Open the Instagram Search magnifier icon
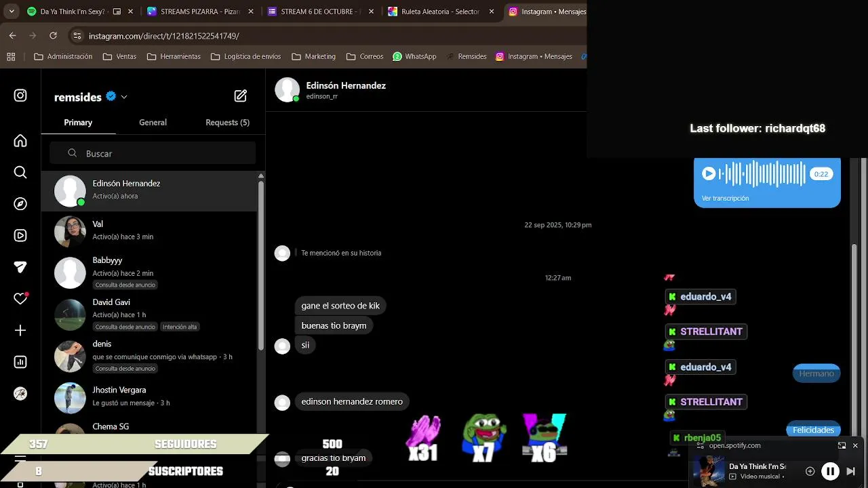868x488 pixels. [20, 173]
